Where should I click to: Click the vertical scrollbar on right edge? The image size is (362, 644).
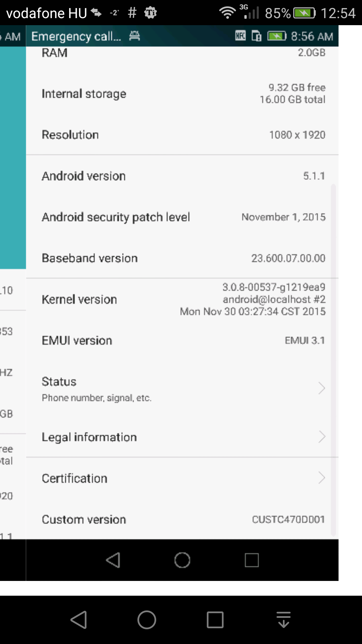pyautogui.click(x=333, y=360)
